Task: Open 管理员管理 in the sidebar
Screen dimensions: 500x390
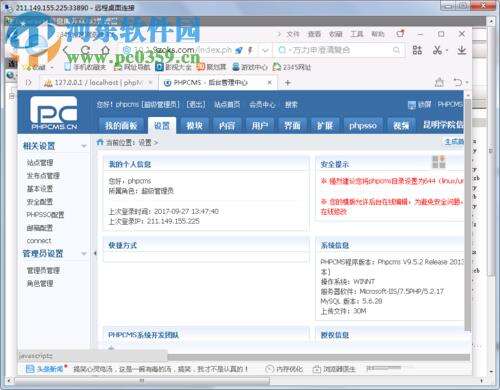Action: (43, 270)
